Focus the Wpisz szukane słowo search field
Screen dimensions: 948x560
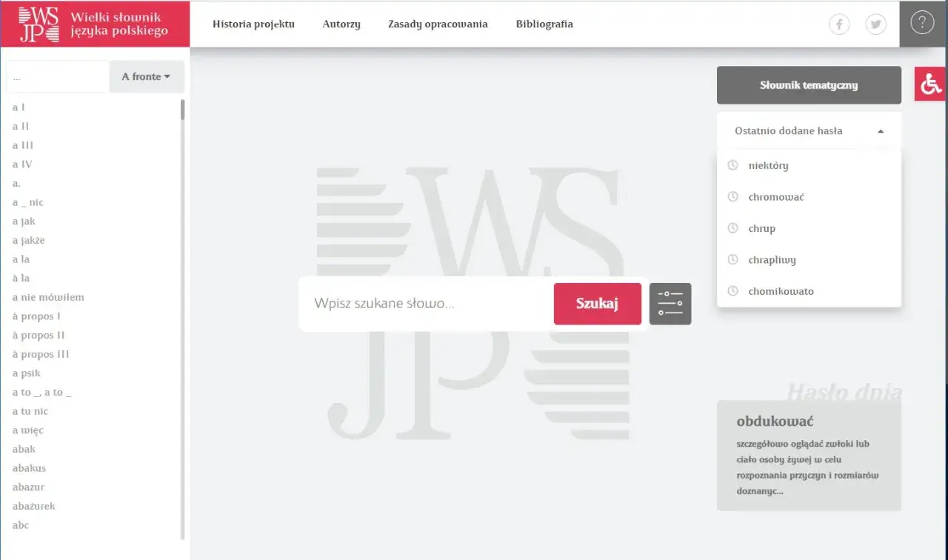tap(427, 304)
